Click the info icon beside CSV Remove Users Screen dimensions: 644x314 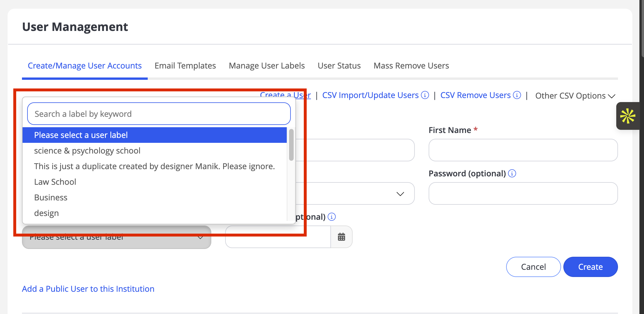point(517,95)
